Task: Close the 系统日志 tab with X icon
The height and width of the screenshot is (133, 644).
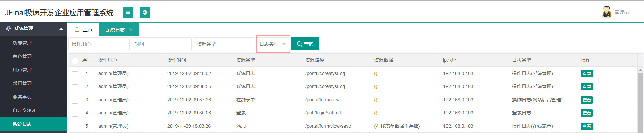Action: [131, 30]
